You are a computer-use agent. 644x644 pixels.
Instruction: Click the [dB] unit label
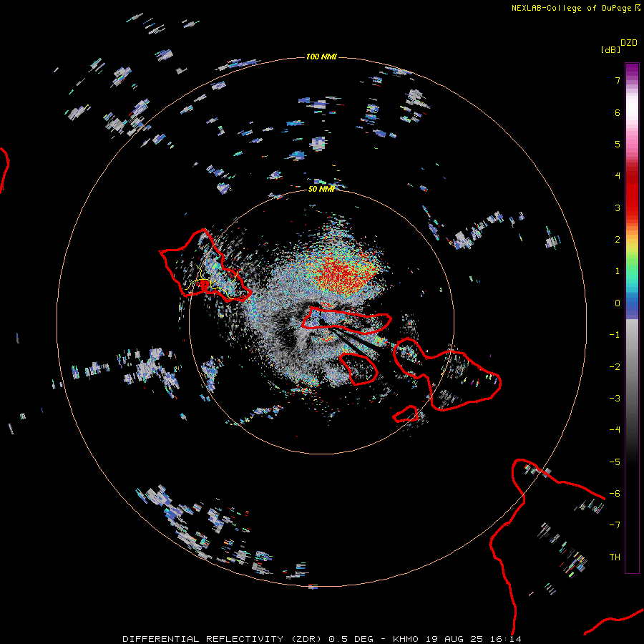pyautogui.click(x=610, y=49)
